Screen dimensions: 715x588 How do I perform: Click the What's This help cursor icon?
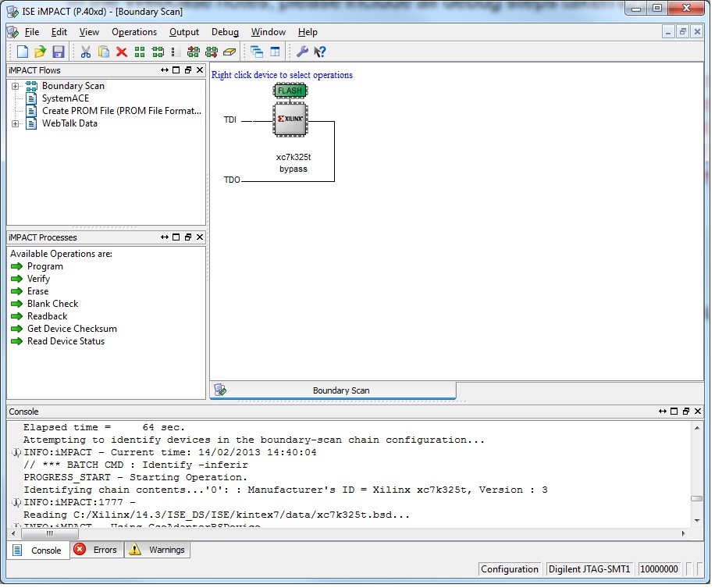[x=320, y=52]
